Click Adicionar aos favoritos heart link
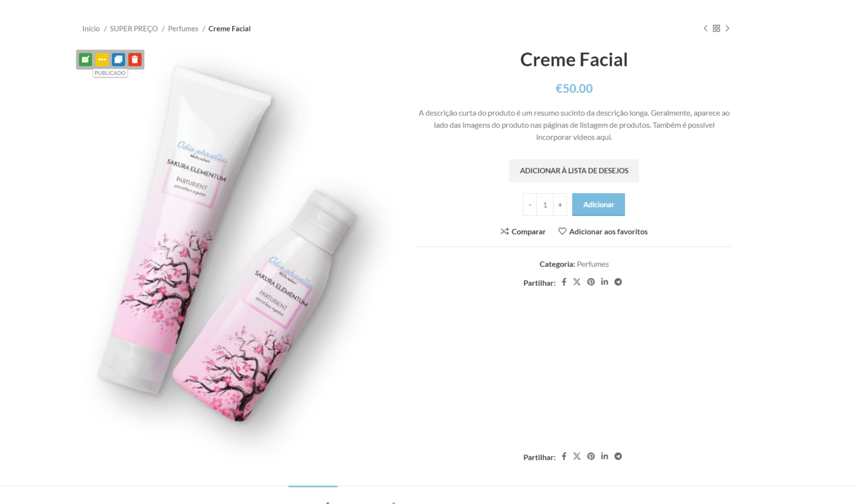856x504 pixels. click(603, 232)
